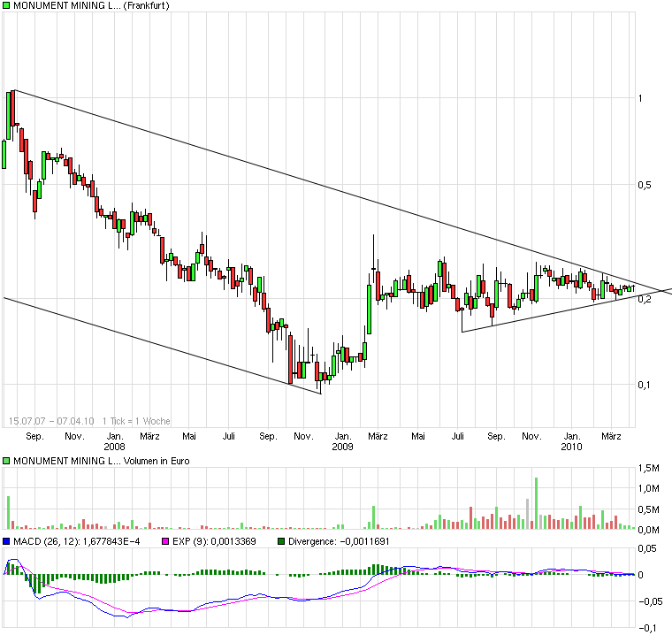Click the Jan. 2009 time axis label

(342, 441)
